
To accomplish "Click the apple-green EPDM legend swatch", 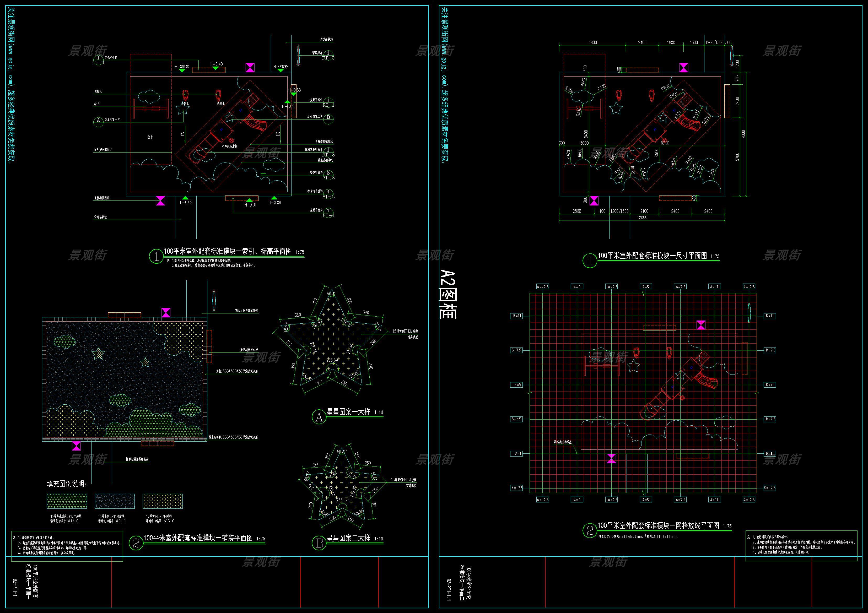I will (67, 501).
